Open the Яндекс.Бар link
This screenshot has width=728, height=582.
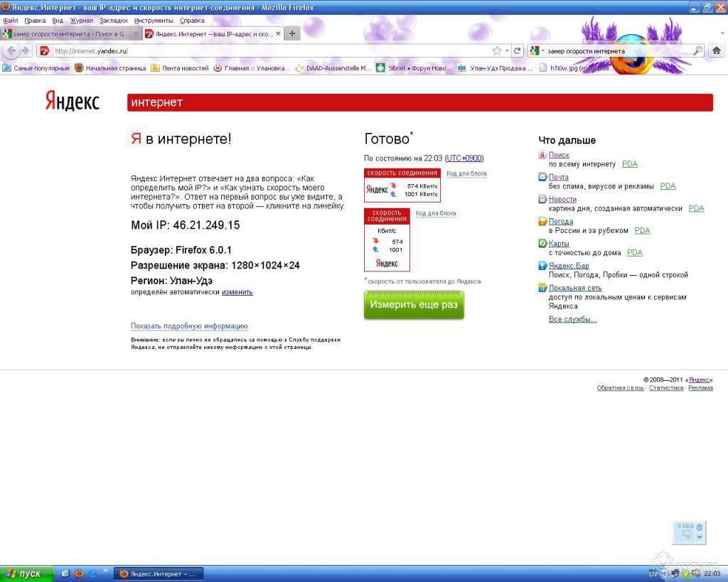pos(569,266)
